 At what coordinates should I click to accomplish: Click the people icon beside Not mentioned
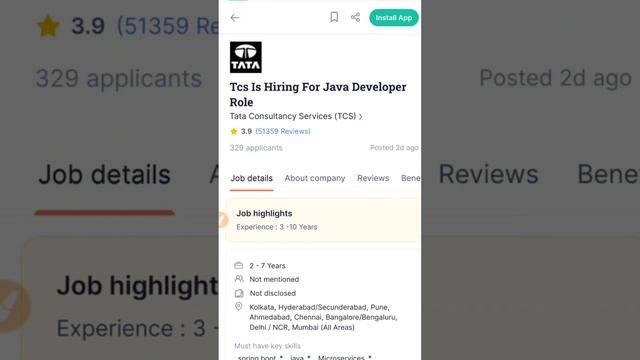click(239, 279)
